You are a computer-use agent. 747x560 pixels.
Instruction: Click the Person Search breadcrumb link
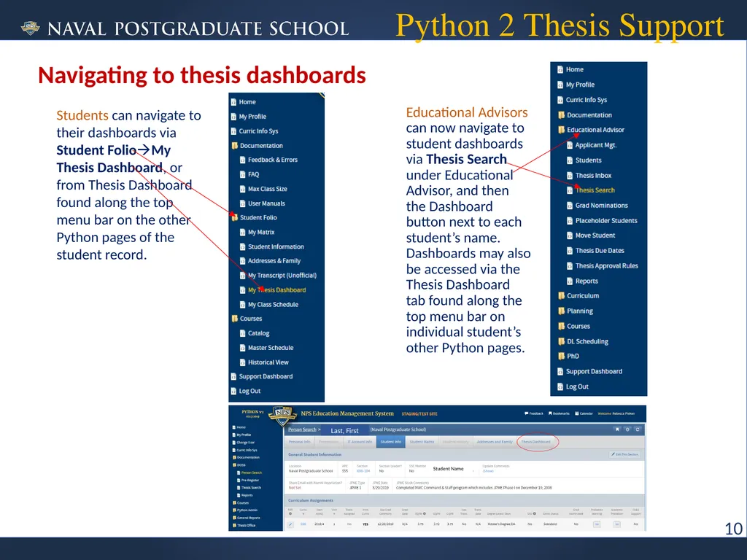302,429
